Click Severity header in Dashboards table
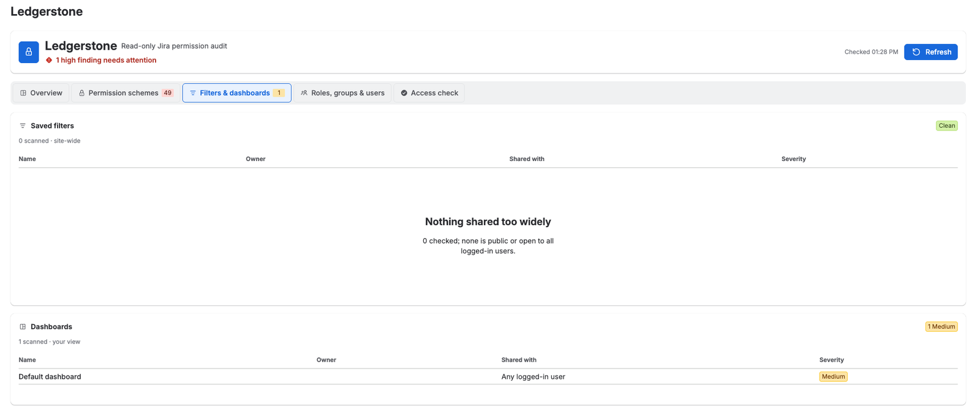 click(x=831, y=360)
